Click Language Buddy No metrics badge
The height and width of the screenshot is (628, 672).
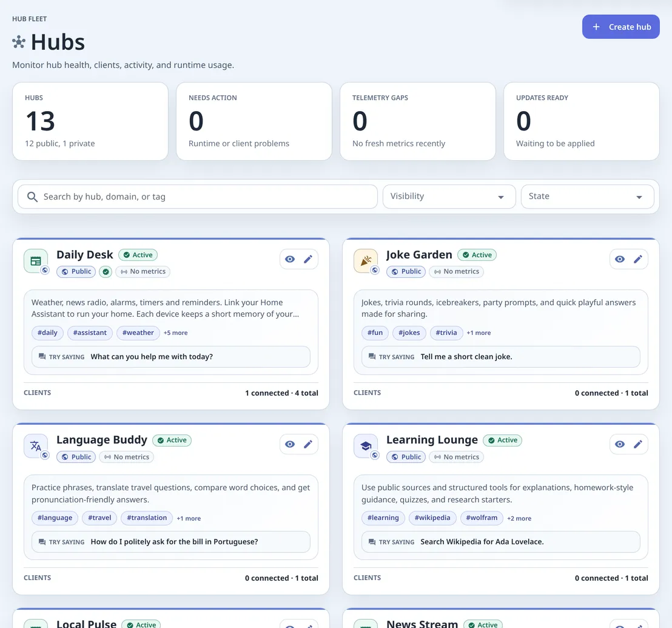coord(126,457)
